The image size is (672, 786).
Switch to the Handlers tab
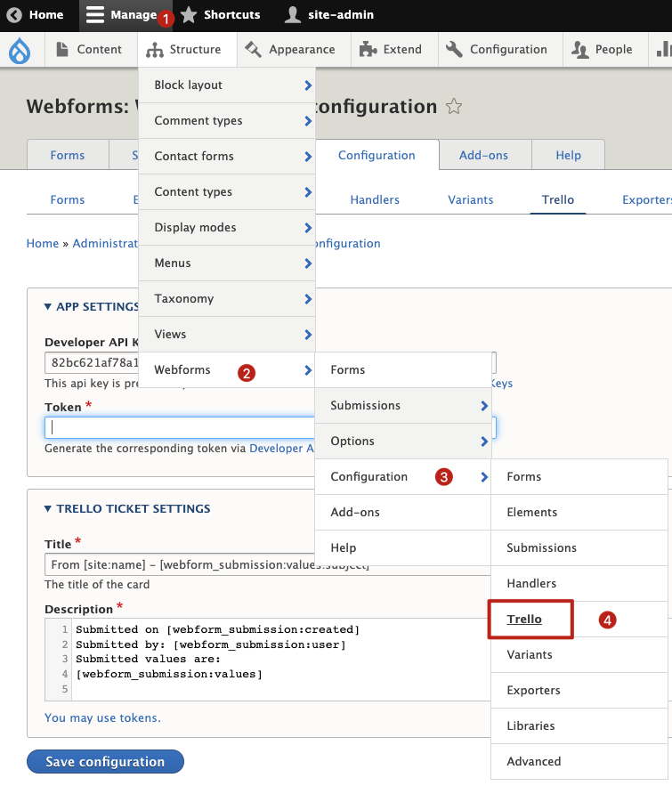point(374,199)
